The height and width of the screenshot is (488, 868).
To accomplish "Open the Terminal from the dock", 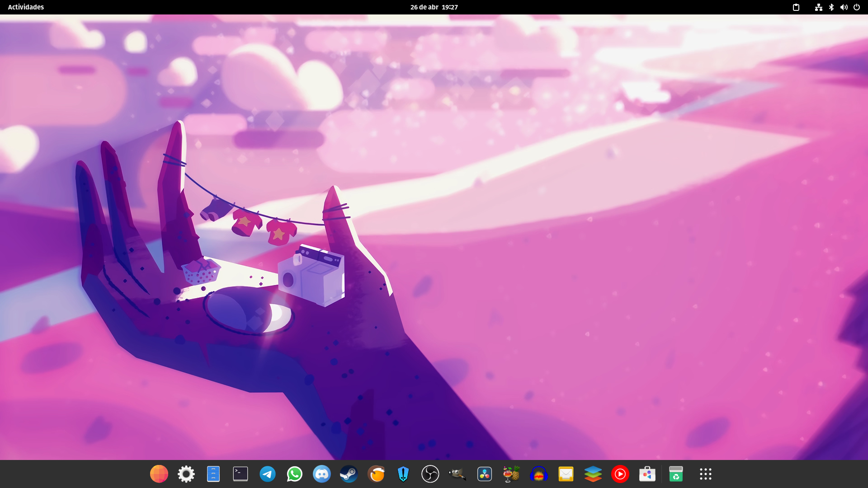I will click(240, 474).
